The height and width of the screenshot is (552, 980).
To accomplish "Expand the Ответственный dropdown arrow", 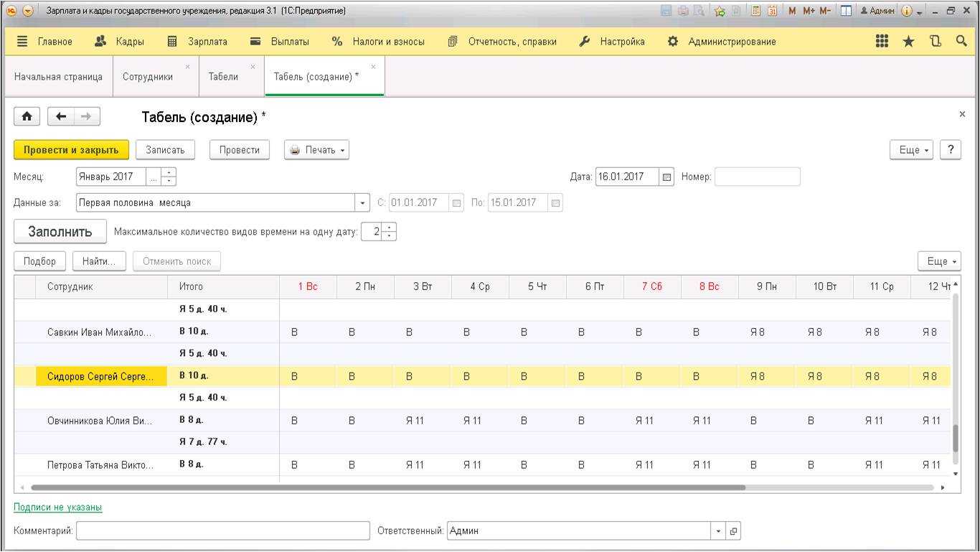I will click(x=718, y=531).
